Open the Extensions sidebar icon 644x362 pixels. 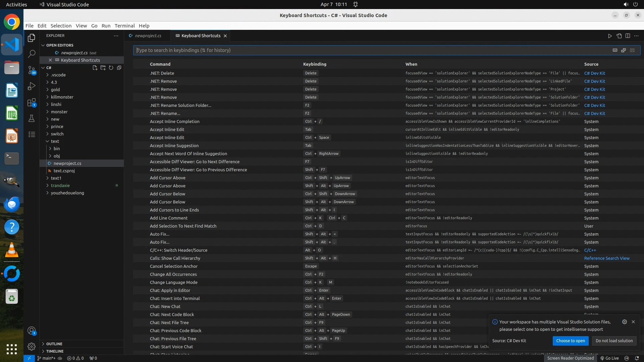[32, 102]
